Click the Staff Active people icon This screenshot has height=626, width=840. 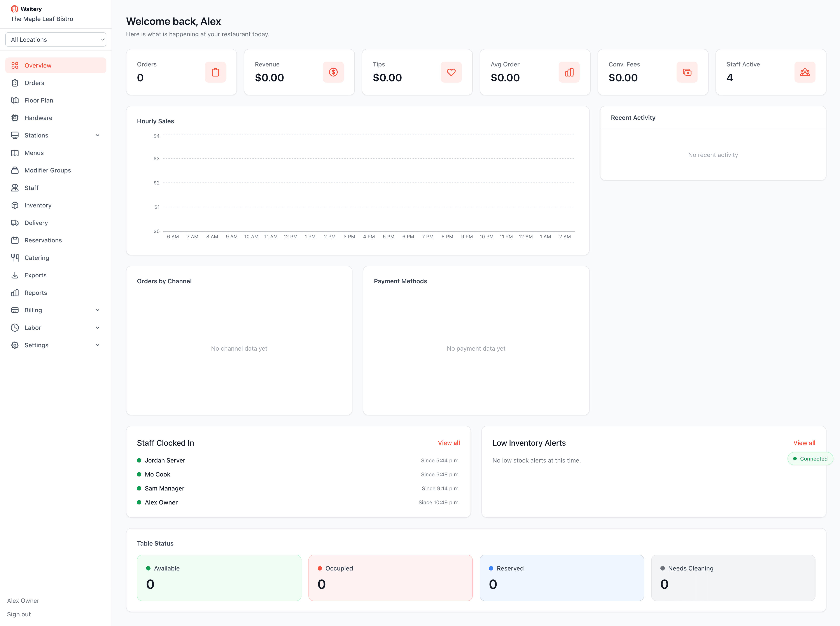coord(805,72)
